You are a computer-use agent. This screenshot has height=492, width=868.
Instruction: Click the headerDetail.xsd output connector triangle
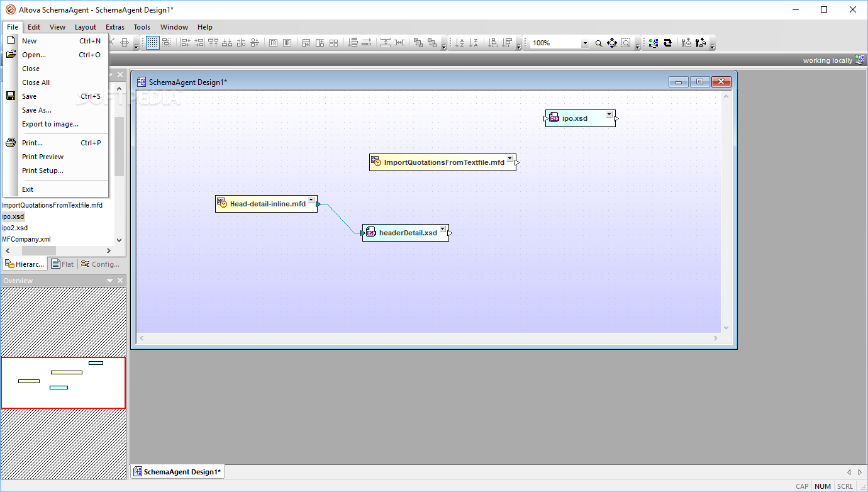(450, 233)
